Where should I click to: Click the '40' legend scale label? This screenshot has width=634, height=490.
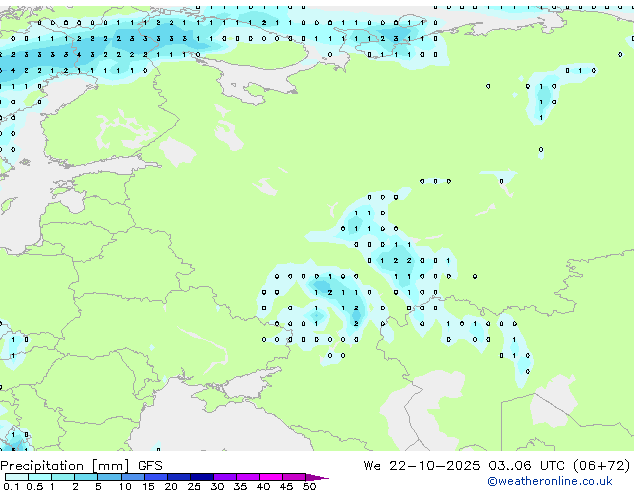tap(263, 486)
